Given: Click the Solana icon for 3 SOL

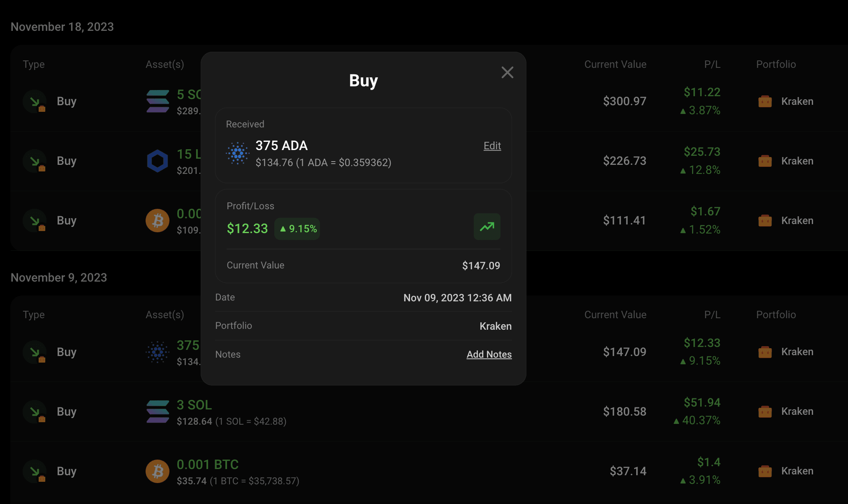Looking at the screenshot, I should coord(158,412).
